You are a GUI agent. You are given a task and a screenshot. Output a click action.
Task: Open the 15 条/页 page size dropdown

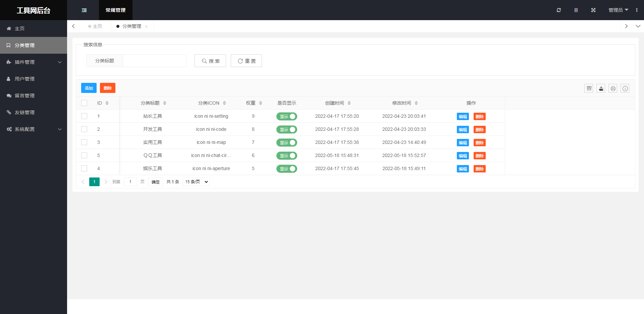click(196, 182)
